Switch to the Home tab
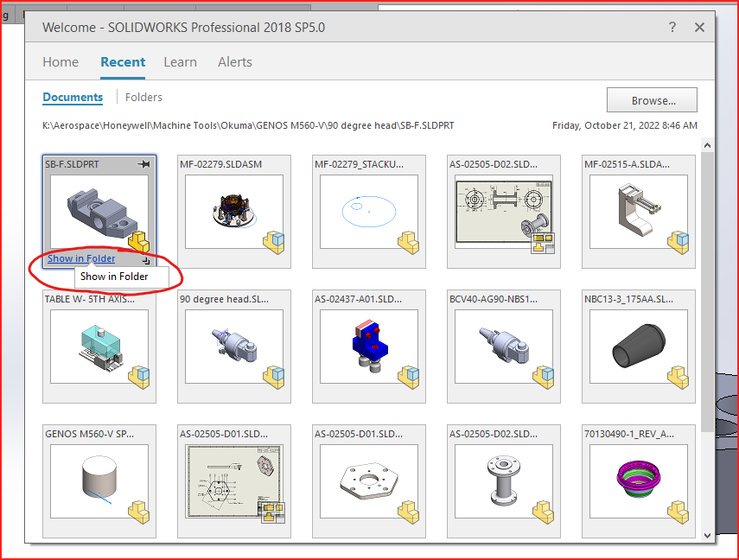 (x=61, y=62)
